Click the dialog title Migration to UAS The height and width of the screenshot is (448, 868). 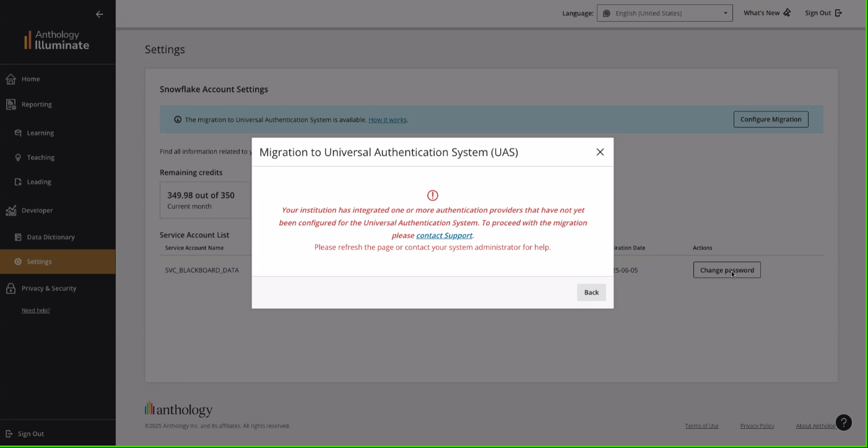389,152
